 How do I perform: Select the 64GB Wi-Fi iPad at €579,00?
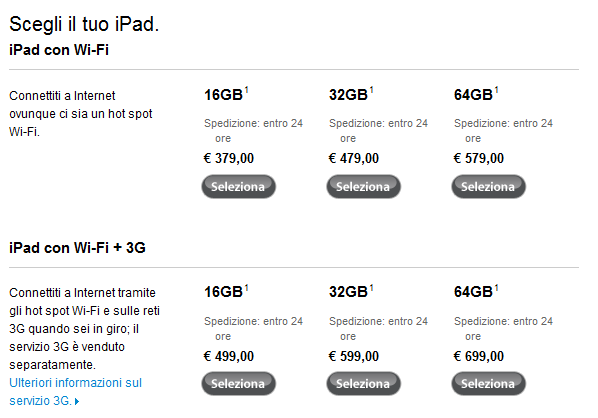point(488,186)
